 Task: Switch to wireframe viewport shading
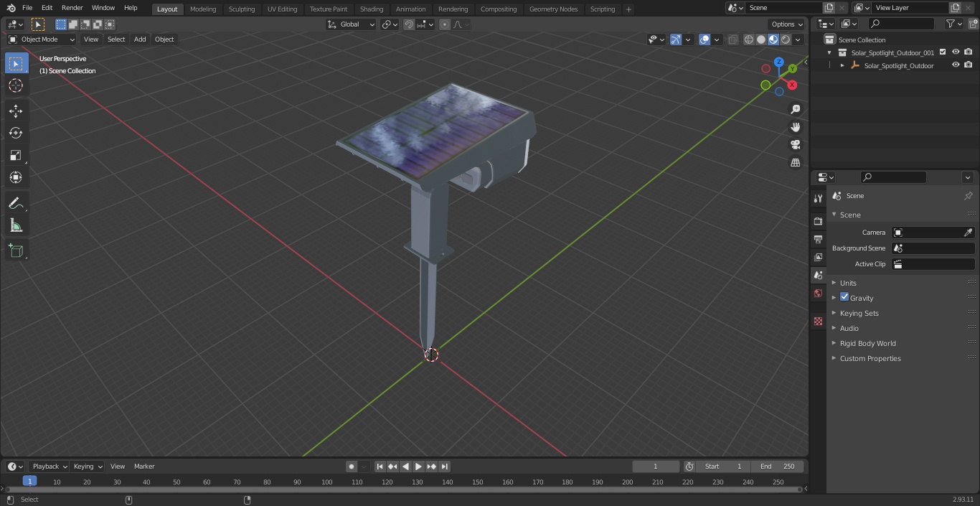(748, 39)
